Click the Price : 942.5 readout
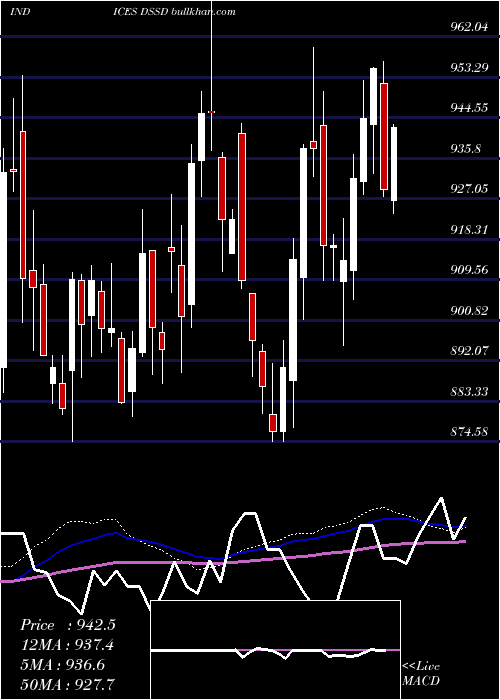Viewport: 500px width, 700px height. (x=68, y=625)
